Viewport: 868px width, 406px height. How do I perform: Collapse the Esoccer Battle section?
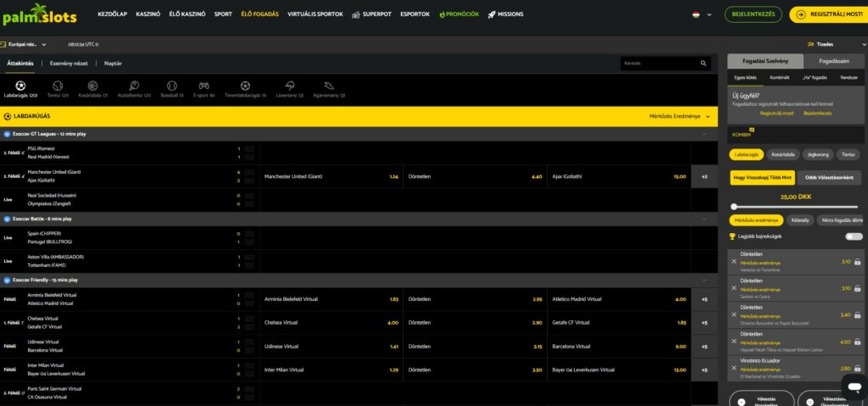pyautogui.click(x=704, y=219)
